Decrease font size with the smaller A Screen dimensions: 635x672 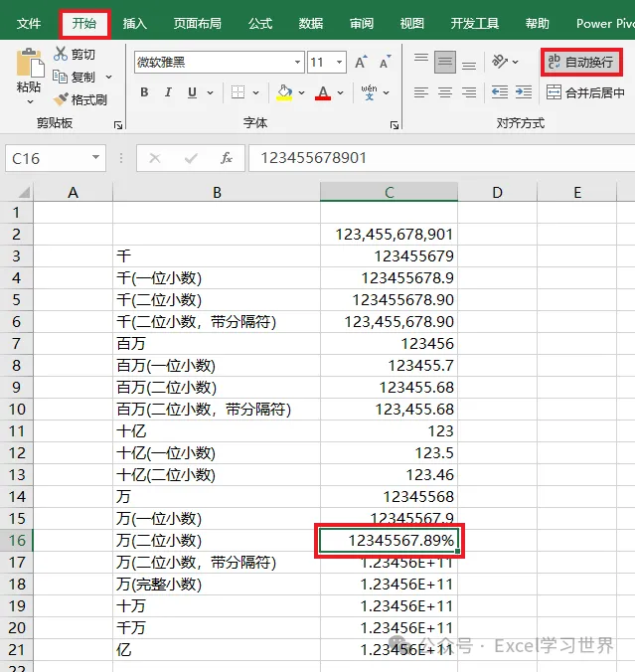(386, 63)
